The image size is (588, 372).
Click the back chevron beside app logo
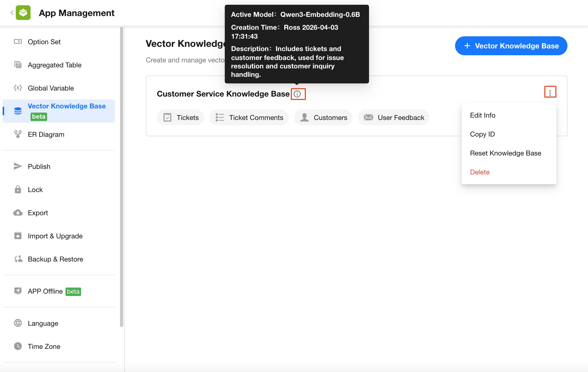point(12,13)
